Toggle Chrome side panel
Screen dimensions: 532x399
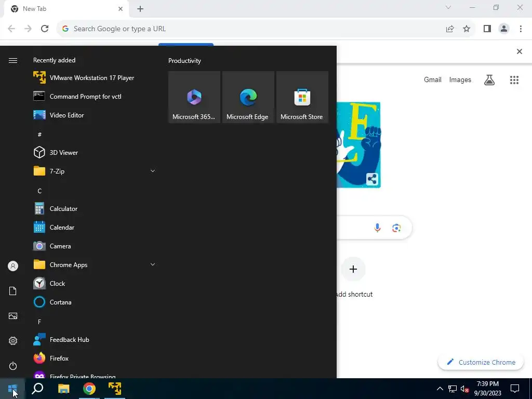click(487, 29)
